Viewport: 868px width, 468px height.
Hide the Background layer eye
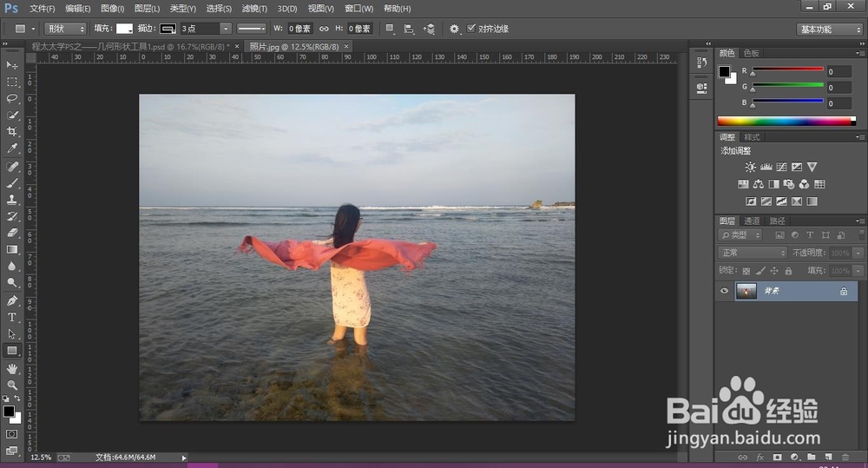click(x=724, y=291)
